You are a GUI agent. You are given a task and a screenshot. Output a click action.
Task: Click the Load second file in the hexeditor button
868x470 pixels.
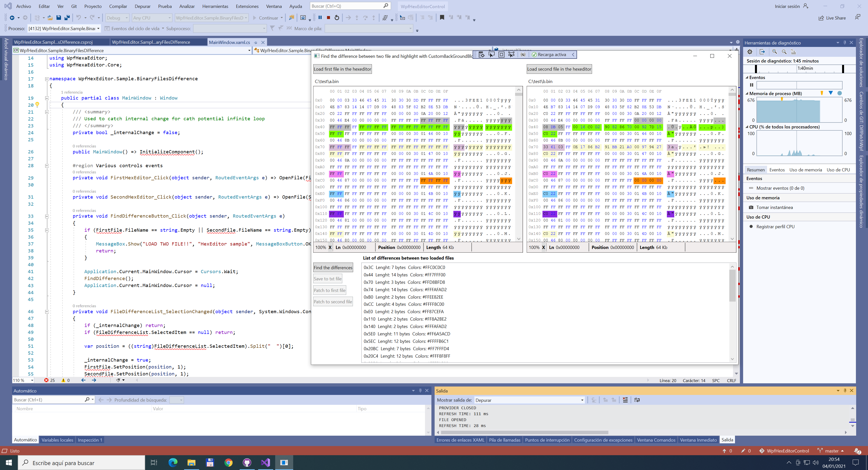[559, 69]
